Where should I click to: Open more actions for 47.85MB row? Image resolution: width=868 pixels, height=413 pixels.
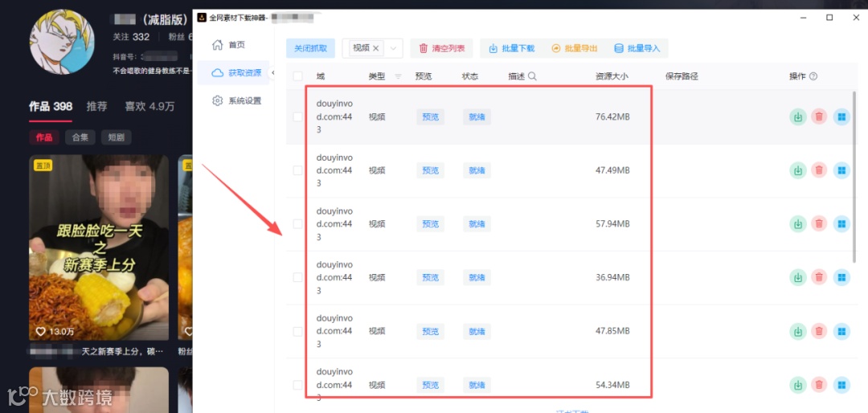(x=841, y=331)
